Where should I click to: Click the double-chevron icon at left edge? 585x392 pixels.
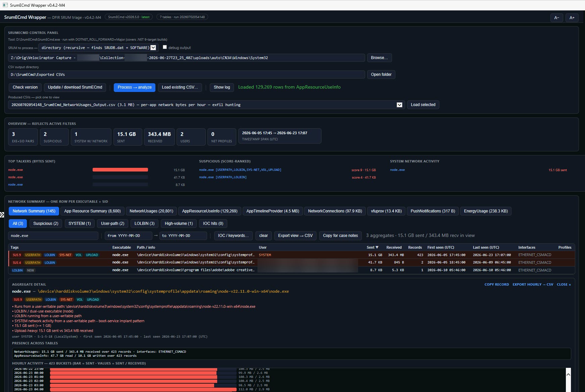click(x=2, y=215)
